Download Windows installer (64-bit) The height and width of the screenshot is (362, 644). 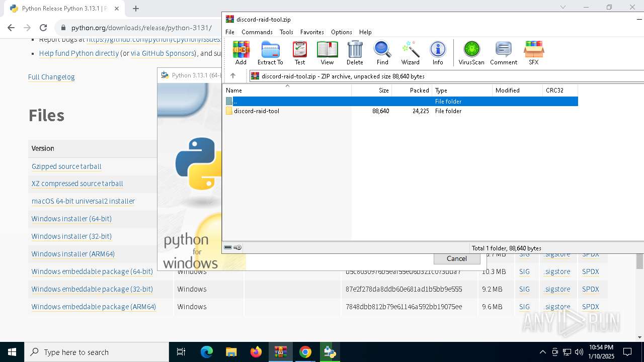point(71,219)
